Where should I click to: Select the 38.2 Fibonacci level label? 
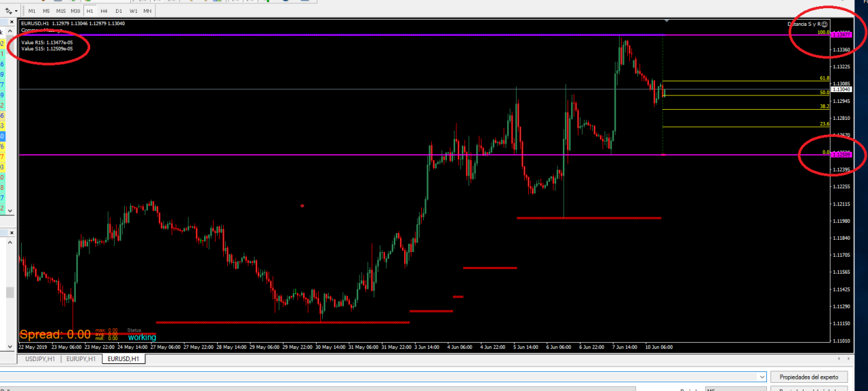click(825, 106)
